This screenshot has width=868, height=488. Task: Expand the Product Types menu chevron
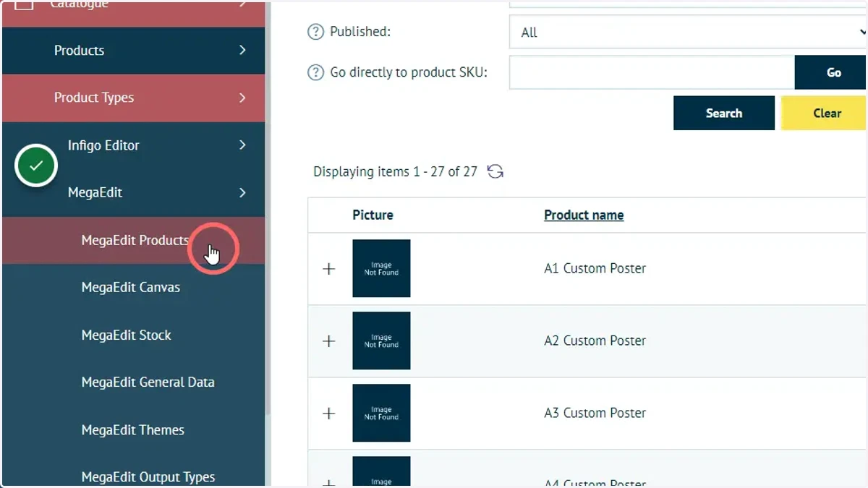pyautogui.click(x=242, y=98)
